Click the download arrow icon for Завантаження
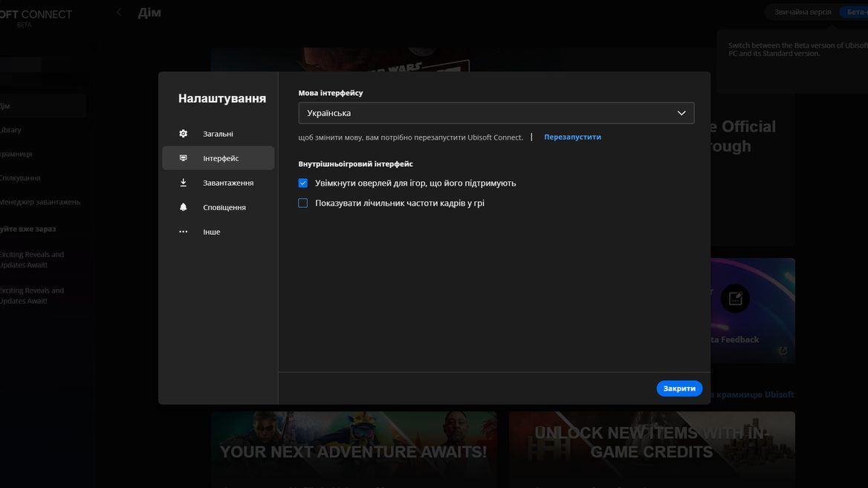The image size is (868, 488). coord(184,183)
